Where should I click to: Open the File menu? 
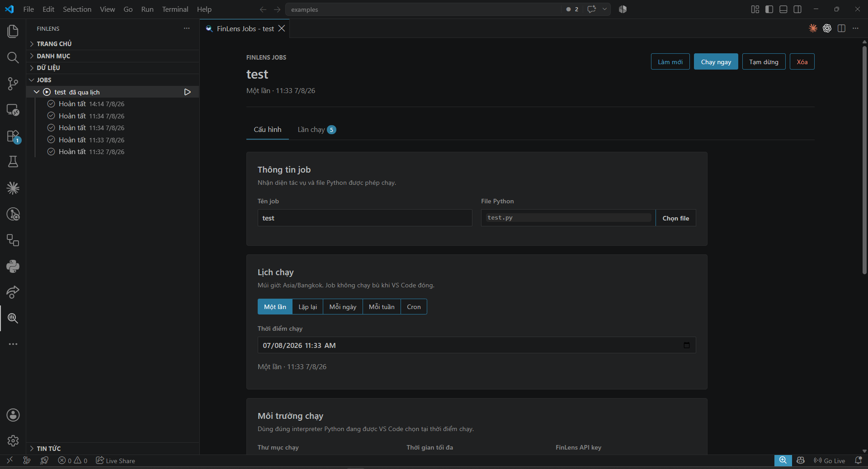[28, 9]
